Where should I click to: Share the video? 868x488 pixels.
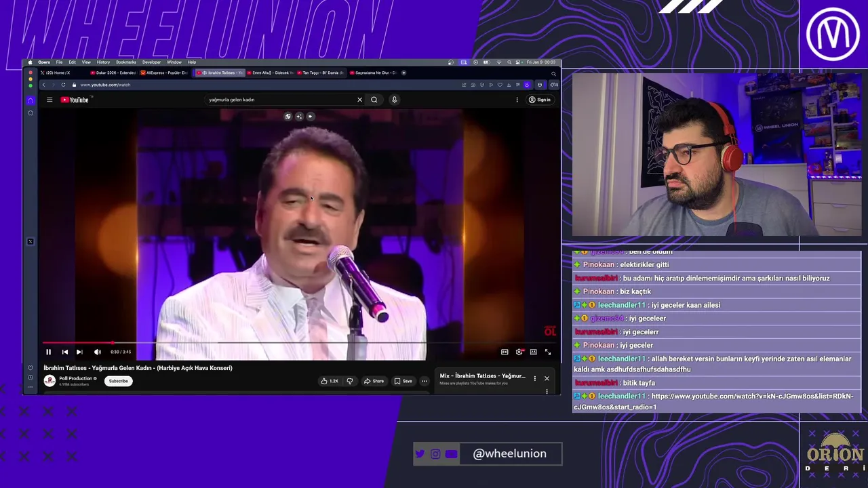pyautogui.click(x=374, y=381)
